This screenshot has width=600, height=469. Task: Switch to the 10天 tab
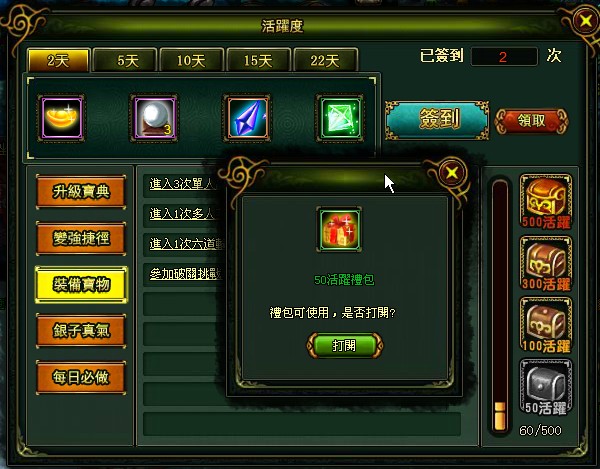191,60
